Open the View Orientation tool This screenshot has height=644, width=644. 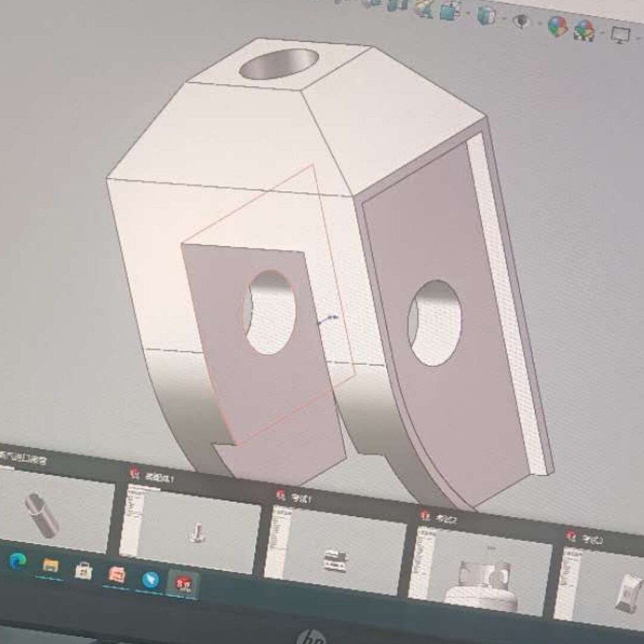(x=450, y=11)
